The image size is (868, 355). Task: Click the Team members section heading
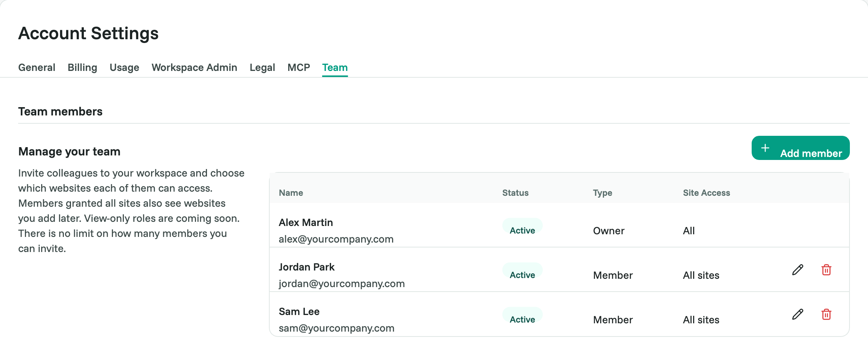click(60, 112)
